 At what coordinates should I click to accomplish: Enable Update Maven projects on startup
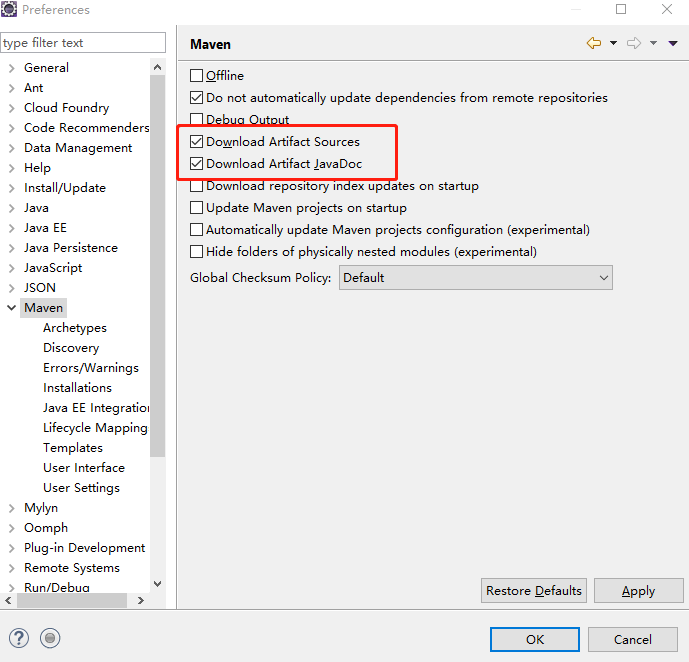click(196, 207)
